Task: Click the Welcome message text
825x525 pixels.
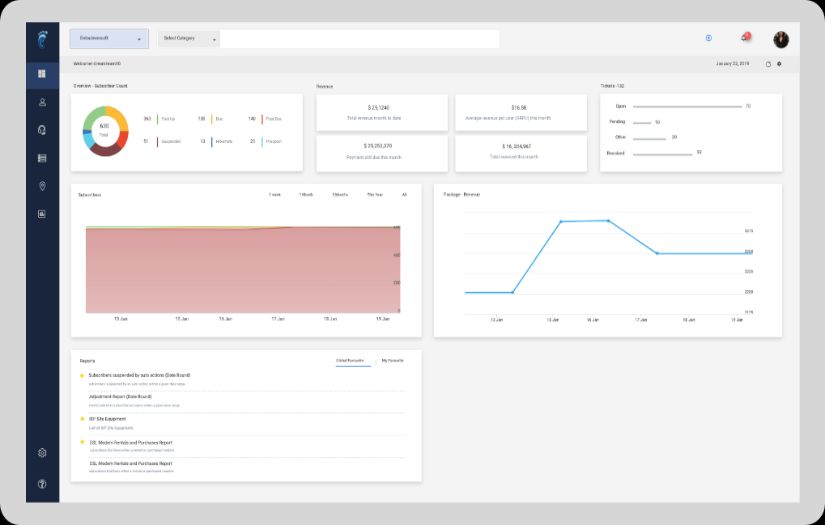Action: (x=97, y=64)
